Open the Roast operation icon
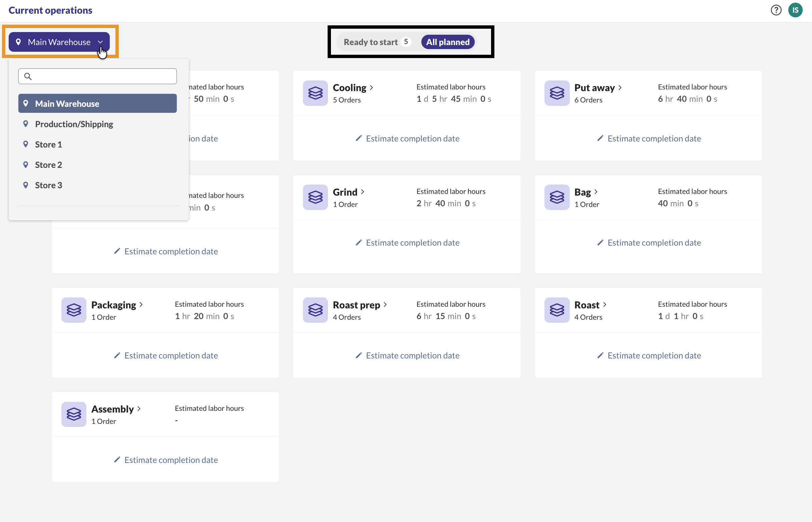Screen dimensions: 812x522 pos(556,310)
